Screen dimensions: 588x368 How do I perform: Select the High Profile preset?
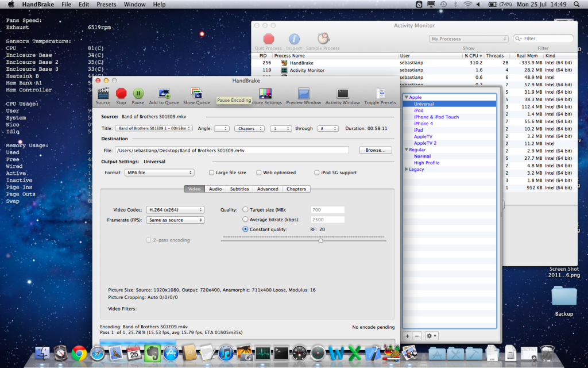pos(427,163)
